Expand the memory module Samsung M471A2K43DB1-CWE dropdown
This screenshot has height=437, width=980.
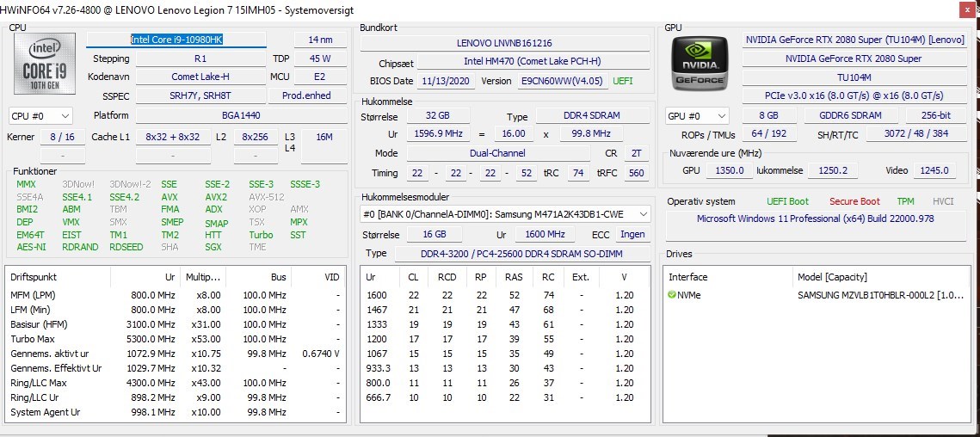(506, 214)
